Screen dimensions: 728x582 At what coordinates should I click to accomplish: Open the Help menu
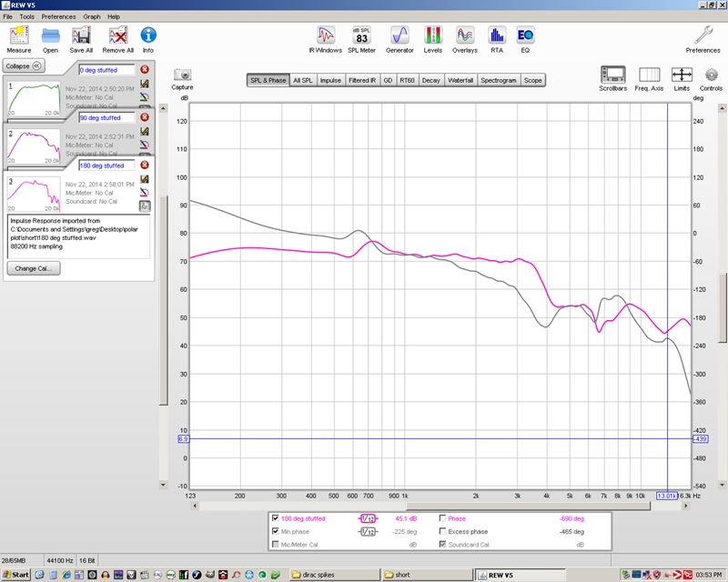[114, 16]
